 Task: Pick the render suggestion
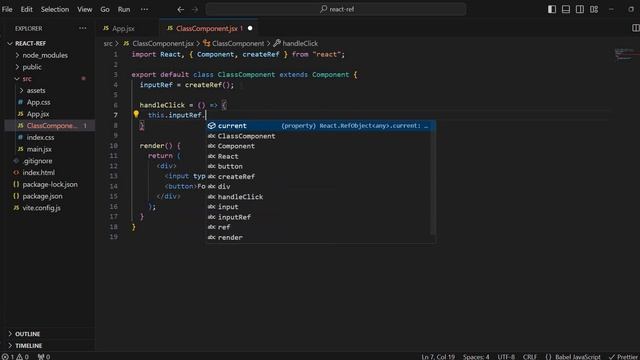click(x=320, y=238)
